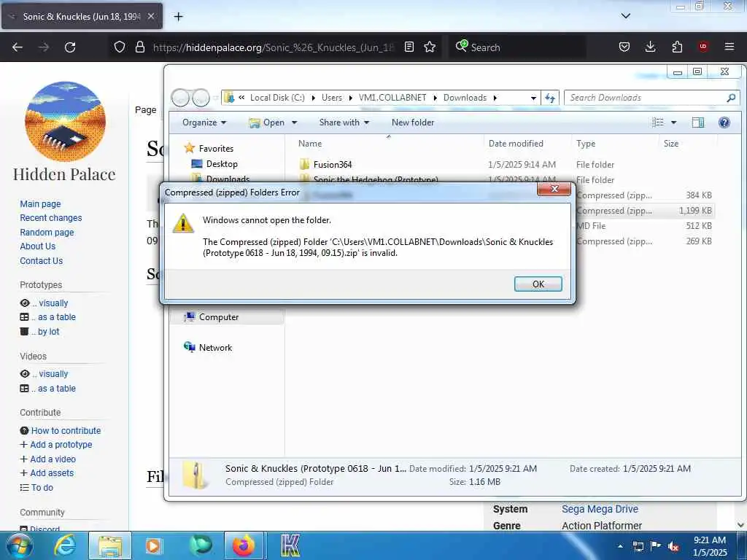The image size is (747, 560).
Task: Toggle Firefox reader view icon
Action: (x=409, y=47)
